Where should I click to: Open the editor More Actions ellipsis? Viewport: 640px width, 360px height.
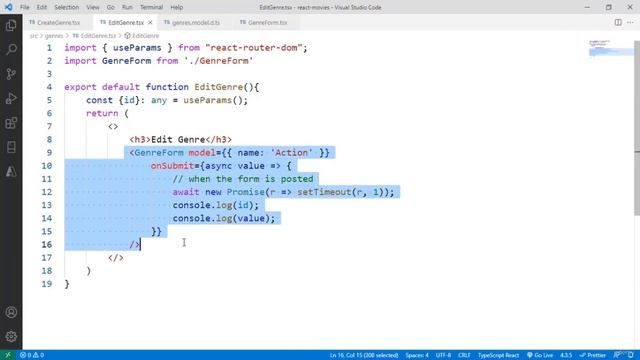pyautogui.click(x=630, y=22)
